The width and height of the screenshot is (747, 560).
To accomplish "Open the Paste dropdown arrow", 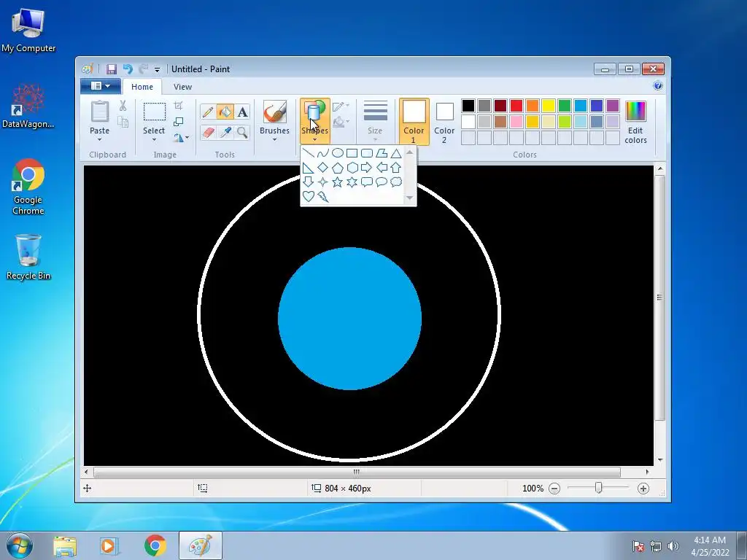I will pos(99,139).
